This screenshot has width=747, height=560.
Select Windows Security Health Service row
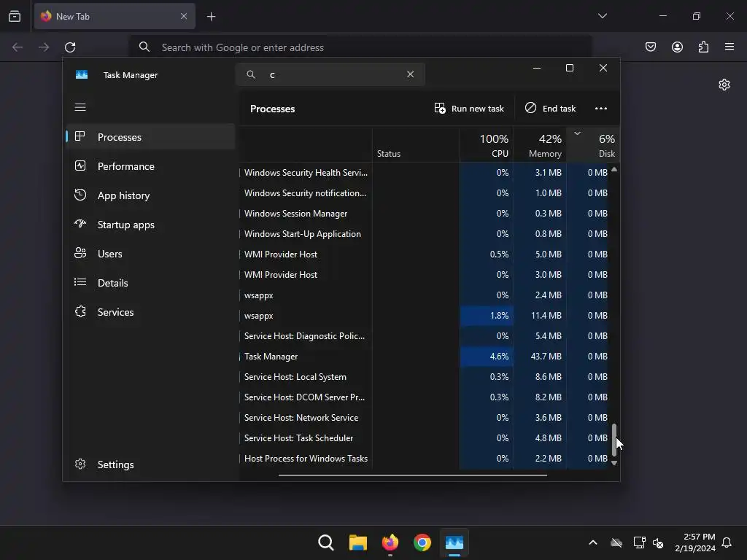425,172
